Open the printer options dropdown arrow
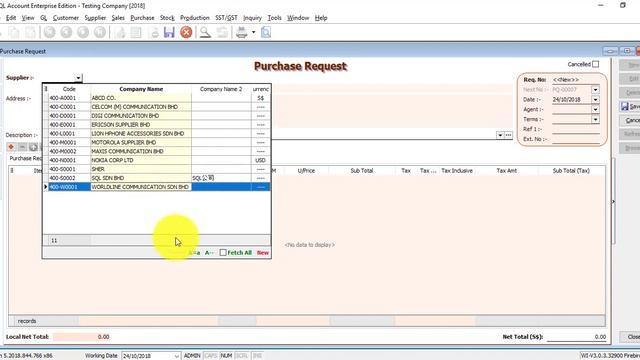Screen dimensions: 640x360 (253, 32)
